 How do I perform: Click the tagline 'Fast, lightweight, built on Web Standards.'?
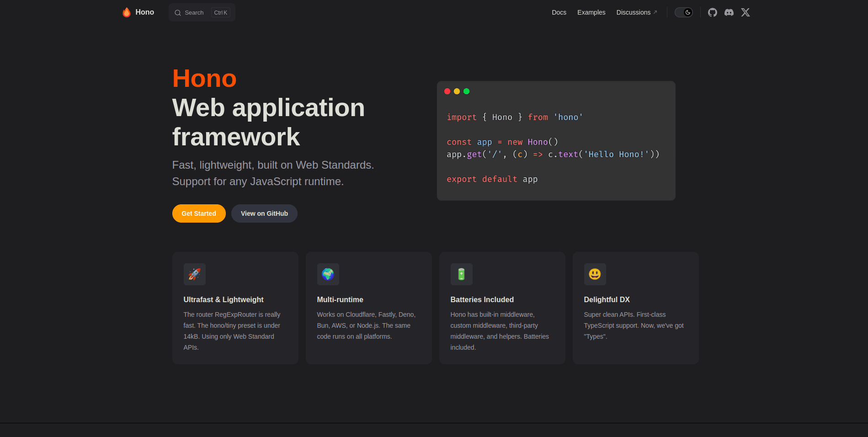pos(273,165)
